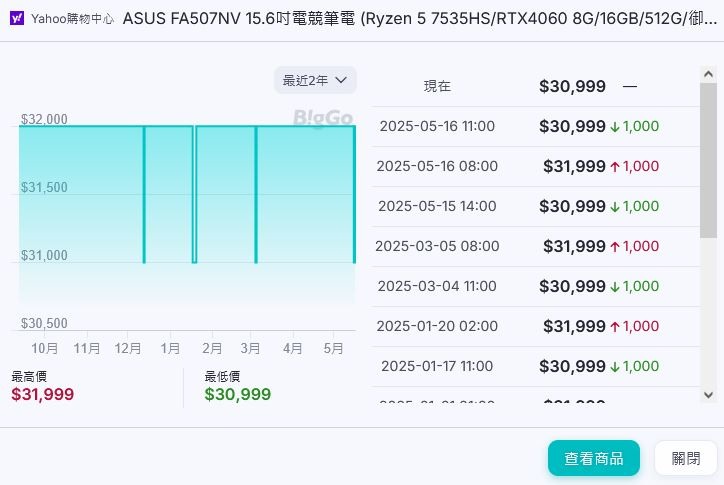Click the $31,999 price on 2025-03-05 row
Screen dimensions: 724x485
coord(574,247)
